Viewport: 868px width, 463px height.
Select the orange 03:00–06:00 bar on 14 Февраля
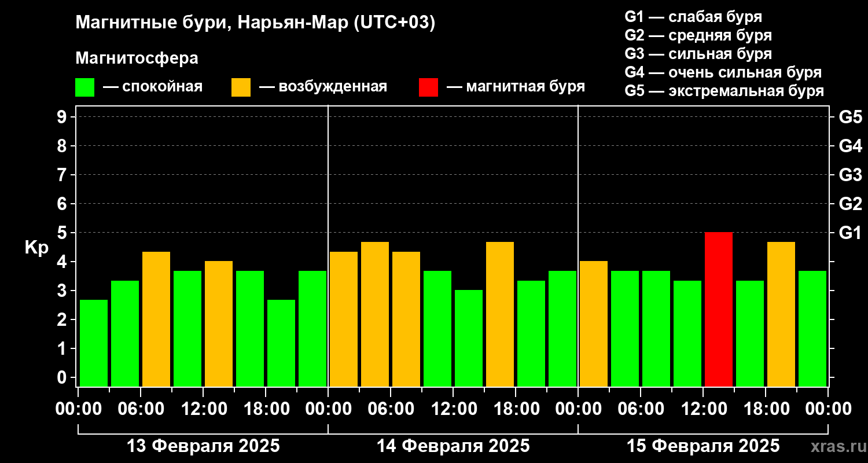tap(375, 314)
